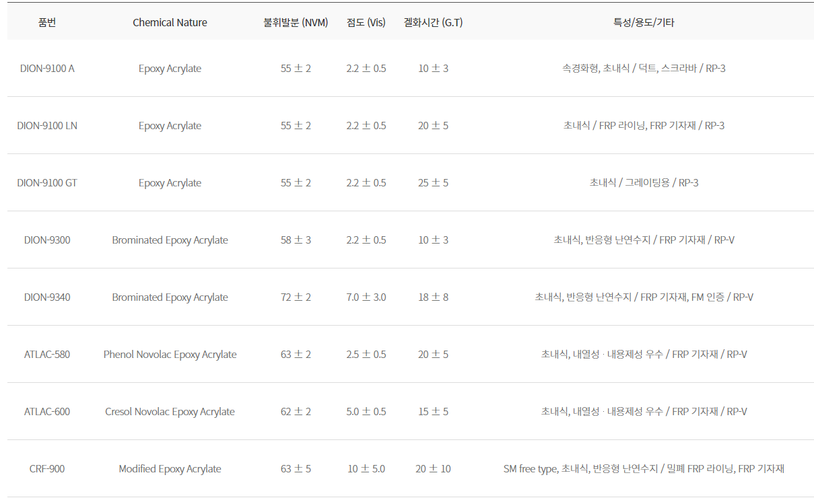Select the DION-9100 LN product cell

click(x=47, y=126)
